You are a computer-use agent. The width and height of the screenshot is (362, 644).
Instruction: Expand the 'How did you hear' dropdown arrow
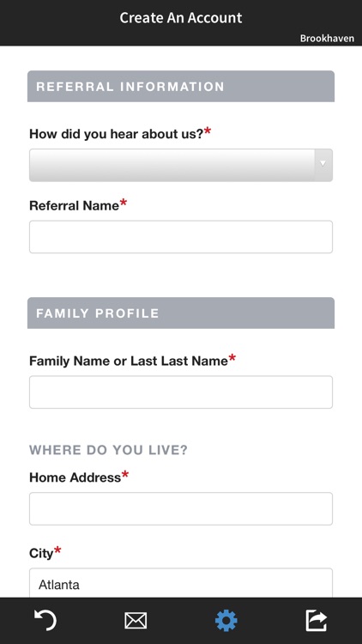tap(323, 165)
